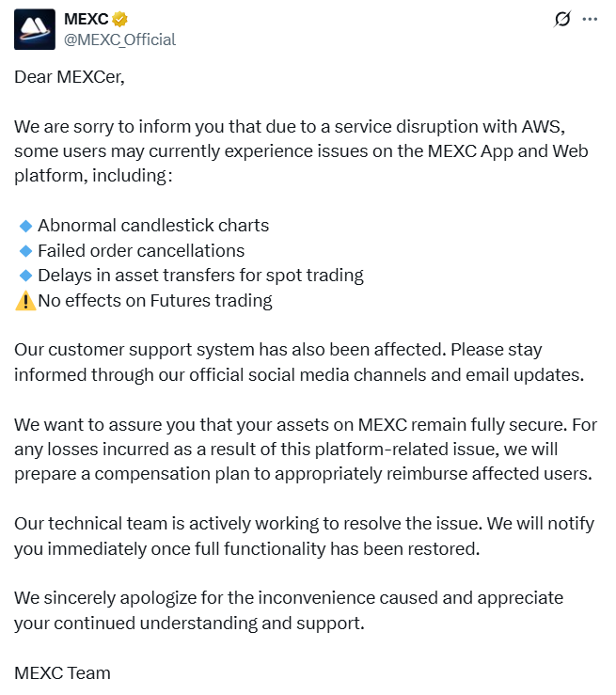Click the "Failed order cancellations" line
Image resolution: width=616 pixels, height=695 pixels.
pos(141,251)
